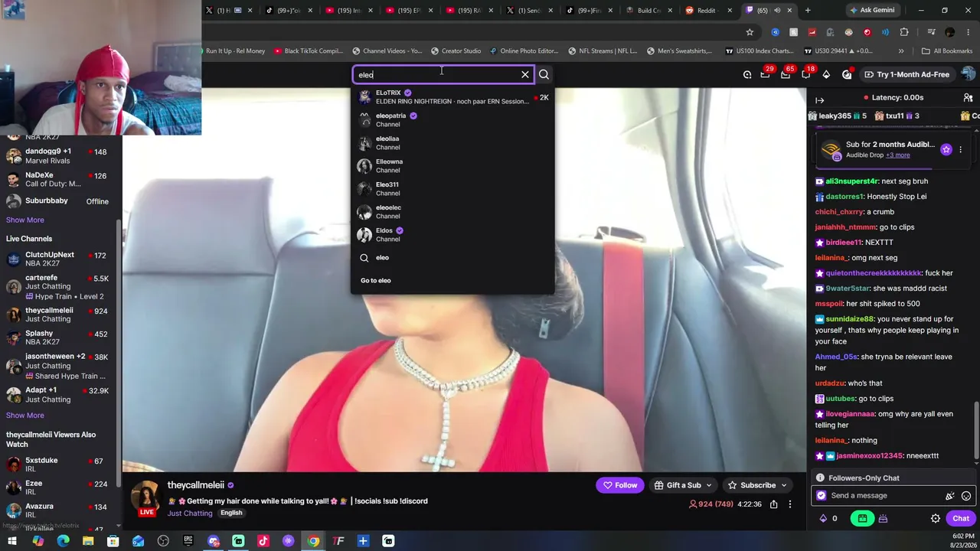Viewport: 980px width, 551px height.
Task: Select eleopatria channel suggestion
Action: click(453, 119)
